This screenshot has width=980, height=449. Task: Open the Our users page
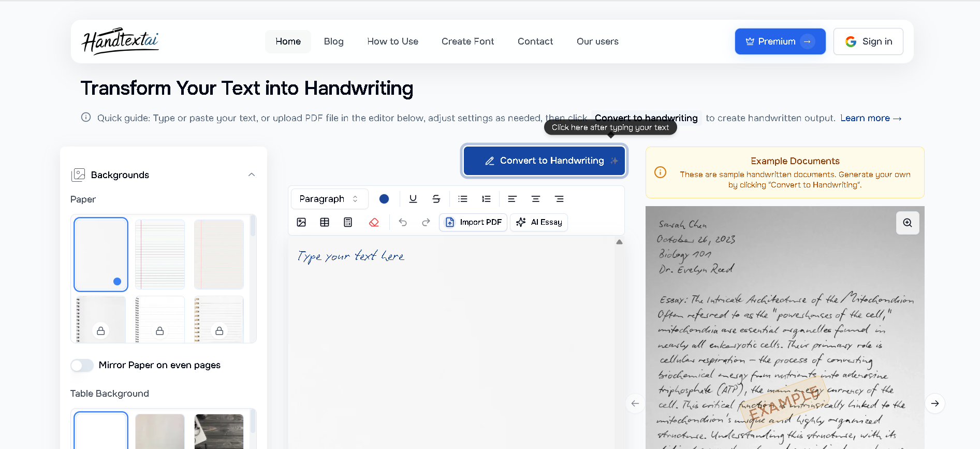[597, 41]
